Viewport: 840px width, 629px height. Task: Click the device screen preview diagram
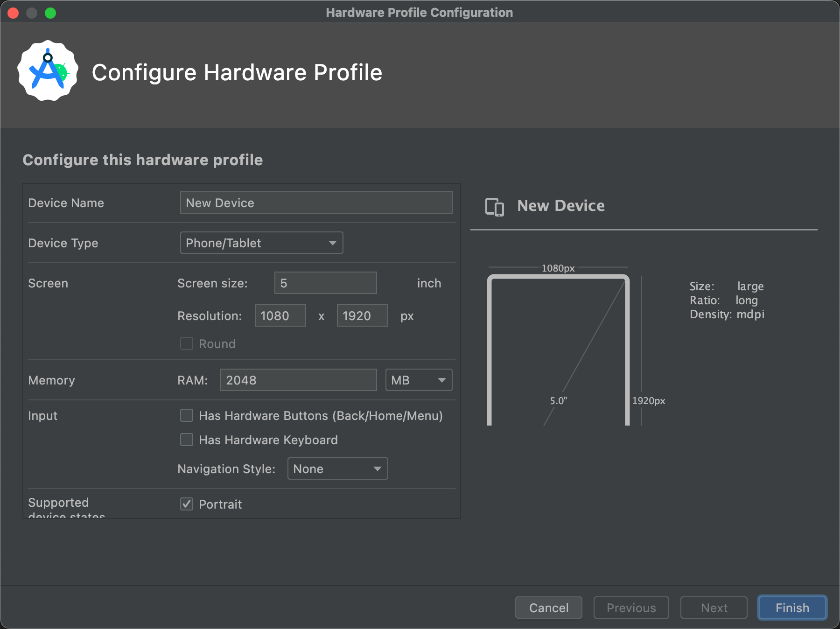pyautogui.click(x=558, y=350)
